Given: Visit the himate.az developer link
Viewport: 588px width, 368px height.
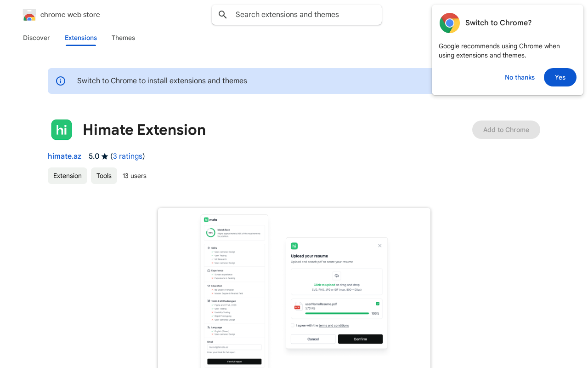Looking at the screenshot, I should click(64, 156).
